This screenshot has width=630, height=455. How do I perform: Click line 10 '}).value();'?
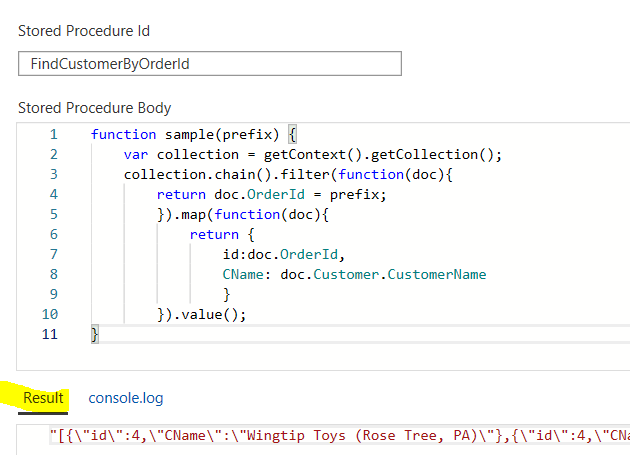tap(202, 314)
